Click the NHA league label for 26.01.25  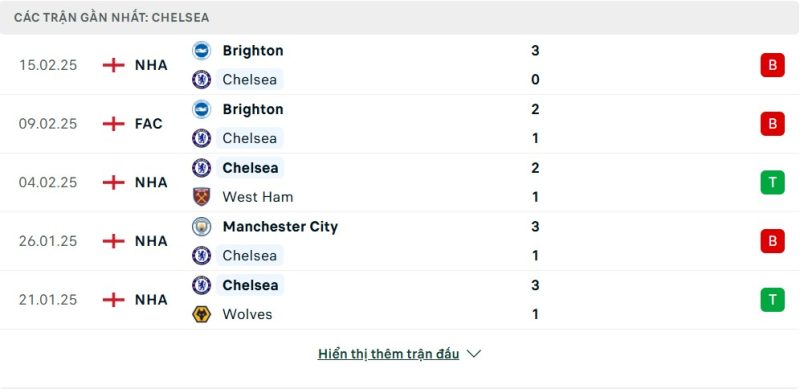(x=151, y=241)
